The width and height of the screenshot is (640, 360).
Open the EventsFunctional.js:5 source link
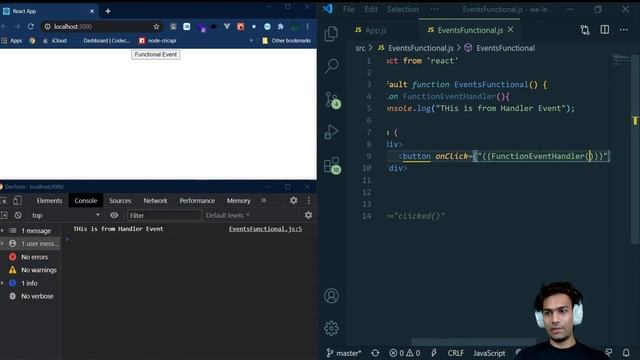point(265,229)
